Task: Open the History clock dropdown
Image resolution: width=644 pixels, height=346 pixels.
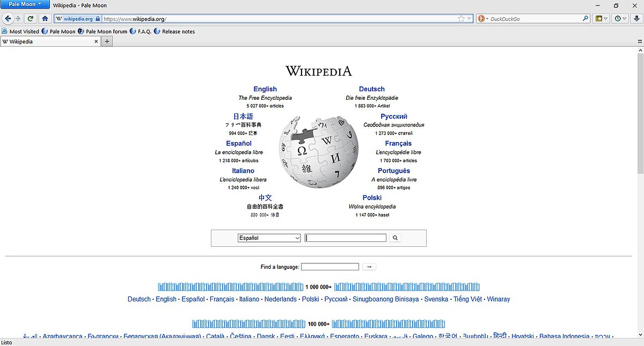Action: (620, 18)
